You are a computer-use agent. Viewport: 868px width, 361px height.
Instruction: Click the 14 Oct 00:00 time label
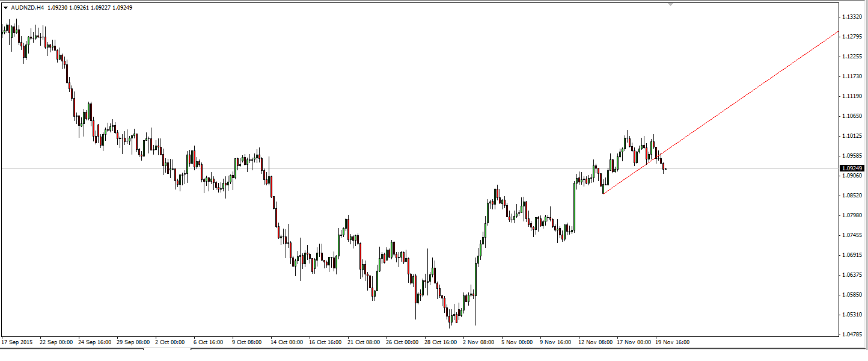click(287, 342)
